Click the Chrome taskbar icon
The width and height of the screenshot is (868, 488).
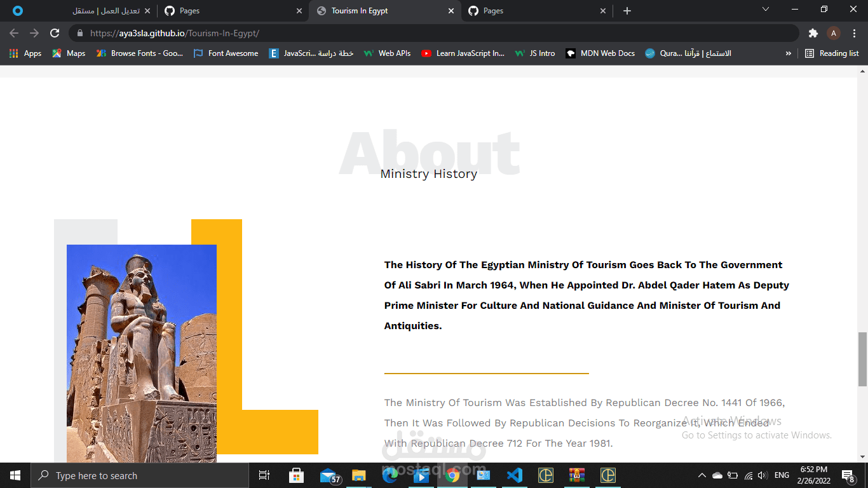(452, 475)
